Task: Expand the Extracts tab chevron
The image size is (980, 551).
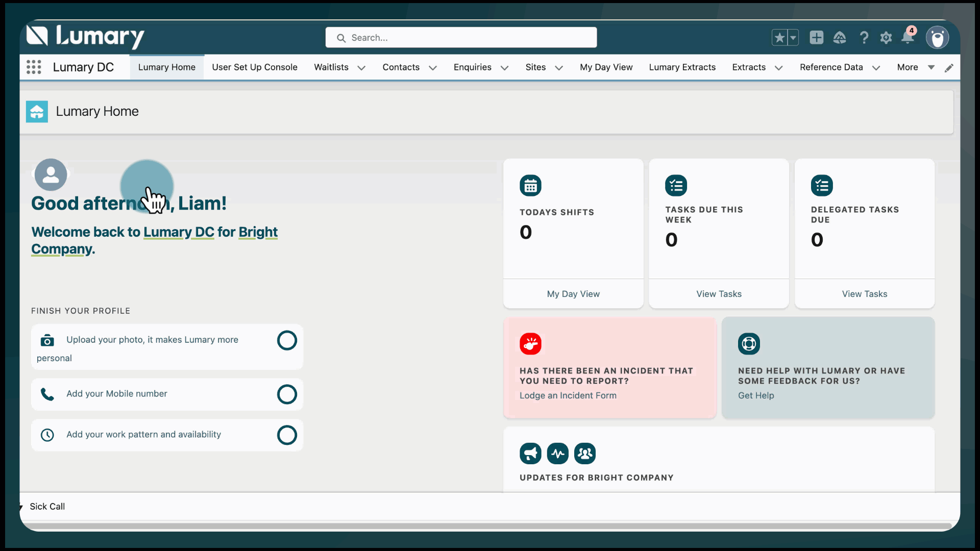Action: tap(779, 68)
